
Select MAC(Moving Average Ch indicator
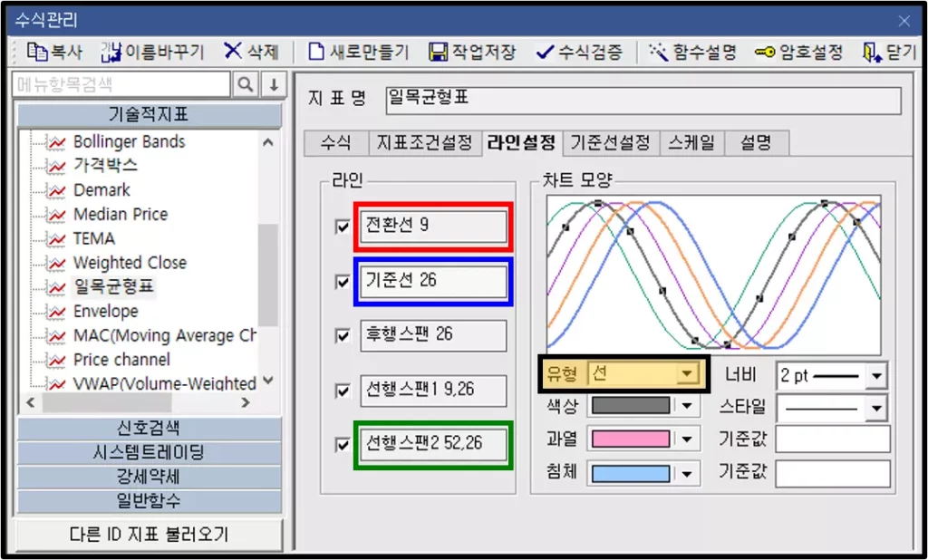[x=165, y=335]
